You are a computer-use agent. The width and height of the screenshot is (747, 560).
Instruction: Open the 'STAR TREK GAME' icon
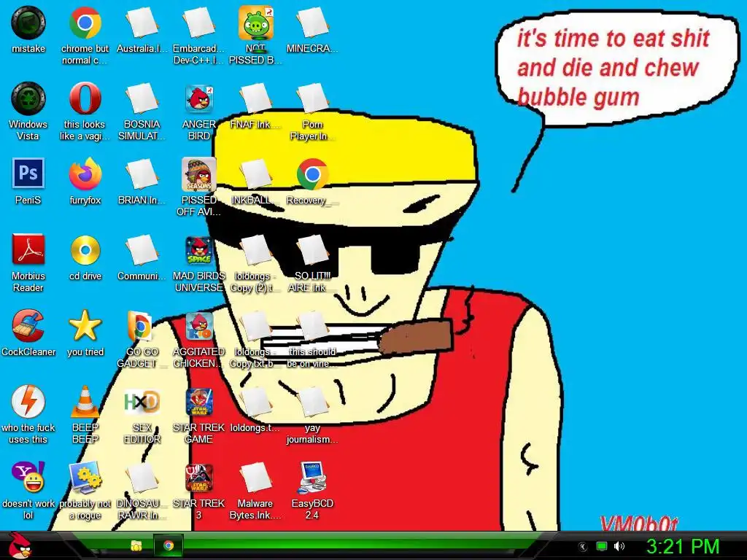pos(198,402)
